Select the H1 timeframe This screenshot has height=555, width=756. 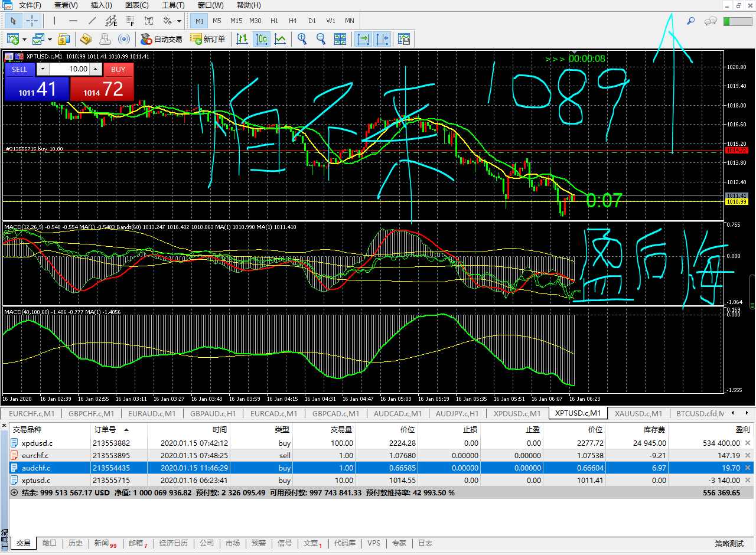[274, 21]
